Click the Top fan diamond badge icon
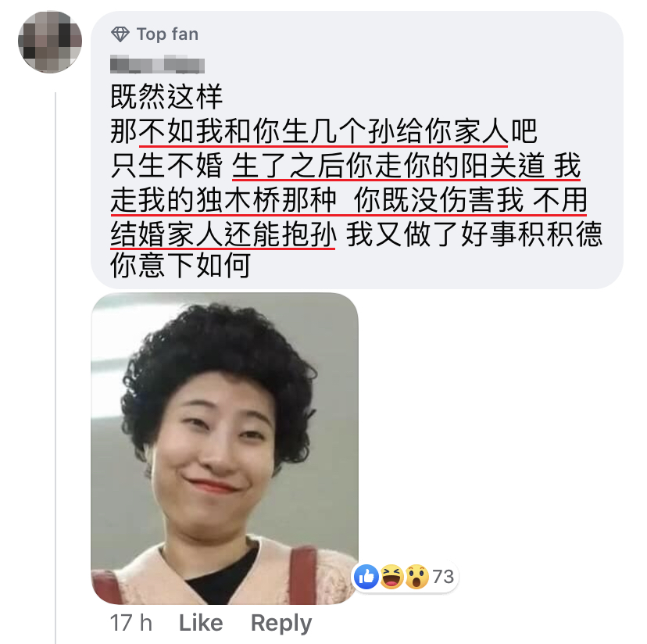 tap(120, 34)
